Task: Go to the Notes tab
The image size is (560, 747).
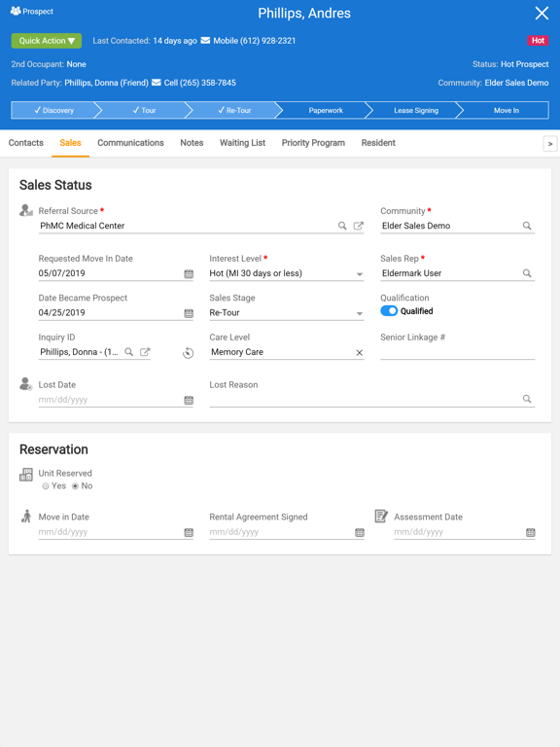Action: click(x=192, y=143)
